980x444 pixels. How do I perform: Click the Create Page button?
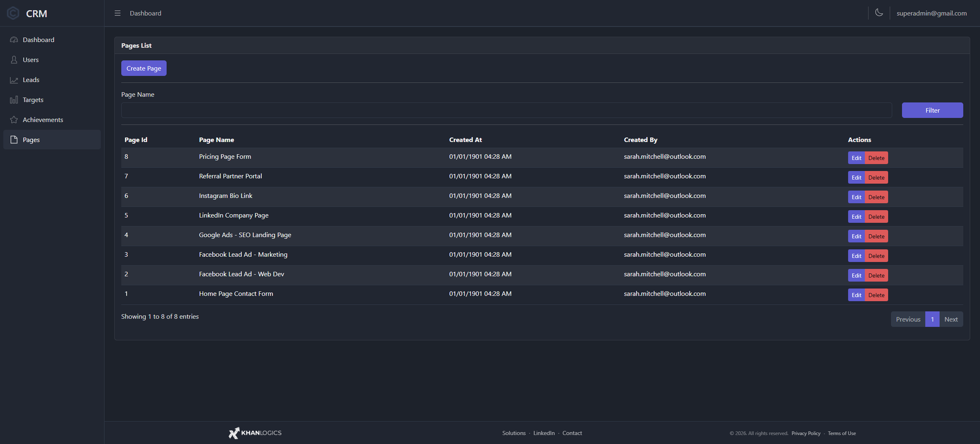[x=144, y=68]
